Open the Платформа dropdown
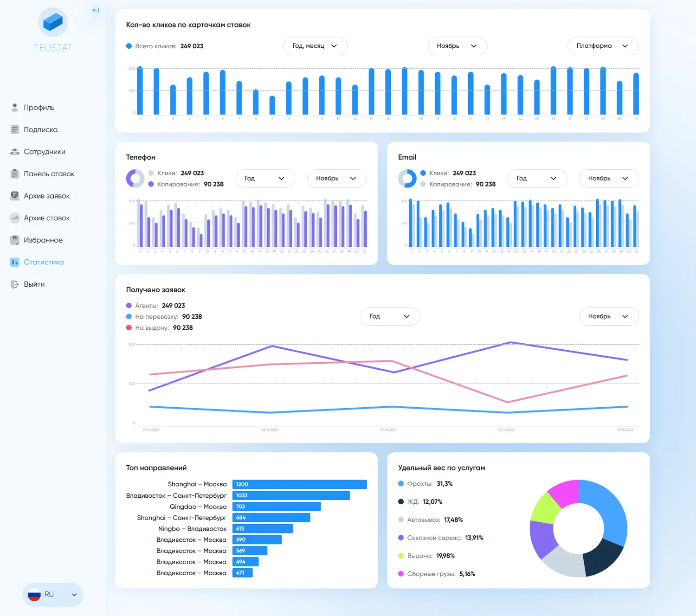The image size is (696, 616). (x=603, y=46)
